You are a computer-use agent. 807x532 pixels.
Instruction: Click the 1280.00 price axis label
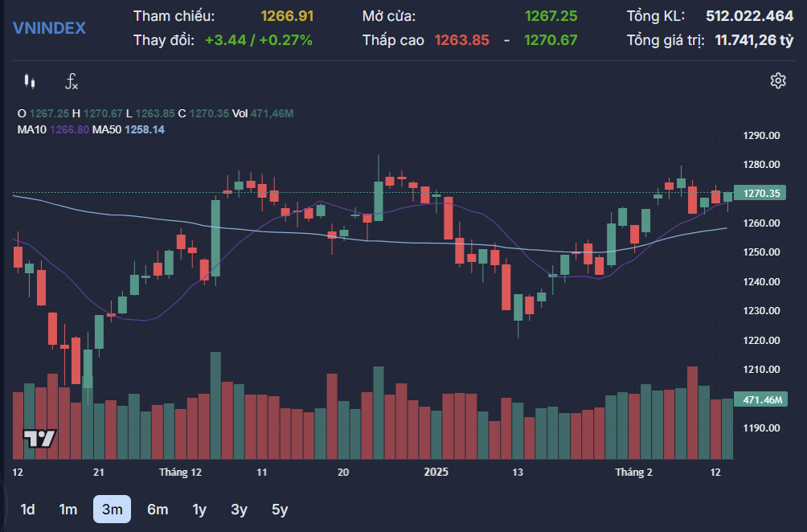[x=761, y=165]
